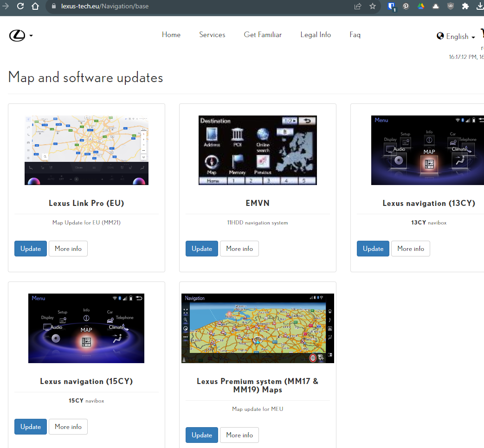Open the Google Drive extension icon
484x448 pixels.
[421, 6]
